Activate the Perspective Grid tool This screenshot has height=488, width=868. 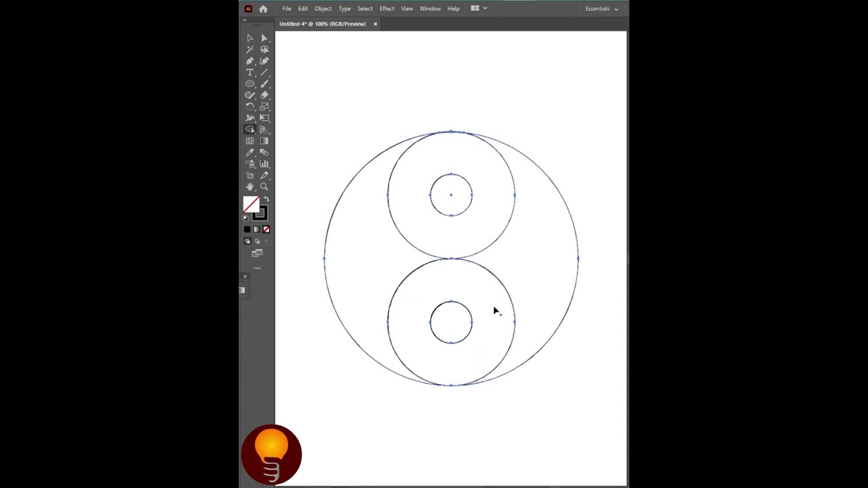pos(264,129)
